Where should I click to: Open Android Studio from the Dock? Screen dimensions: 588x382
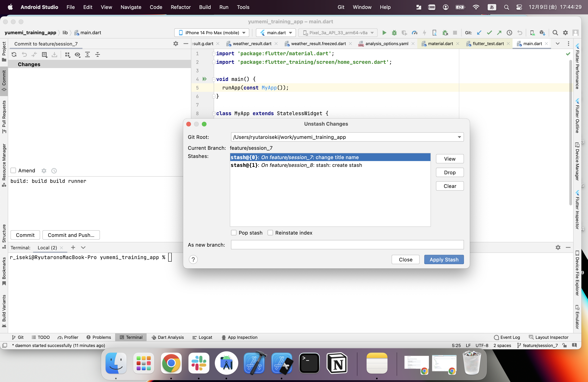click(x=227, y=363)
